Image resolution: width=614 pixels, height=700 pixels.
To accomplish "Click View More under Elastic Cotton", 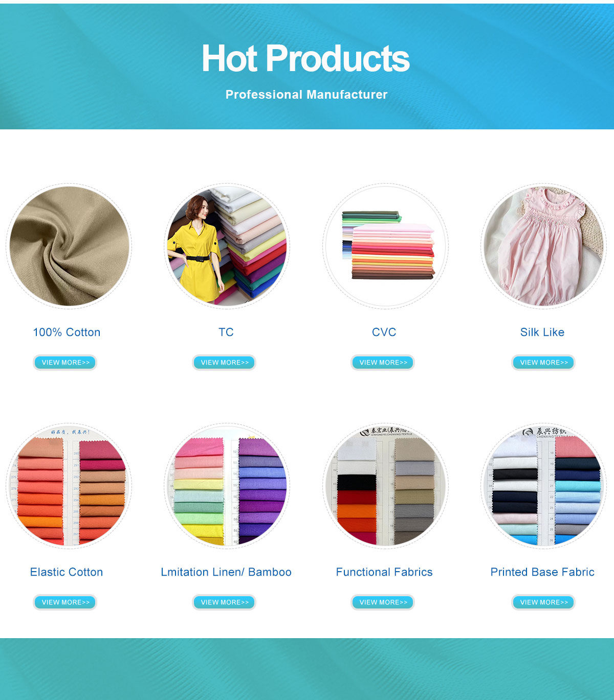I will (65, 602).
